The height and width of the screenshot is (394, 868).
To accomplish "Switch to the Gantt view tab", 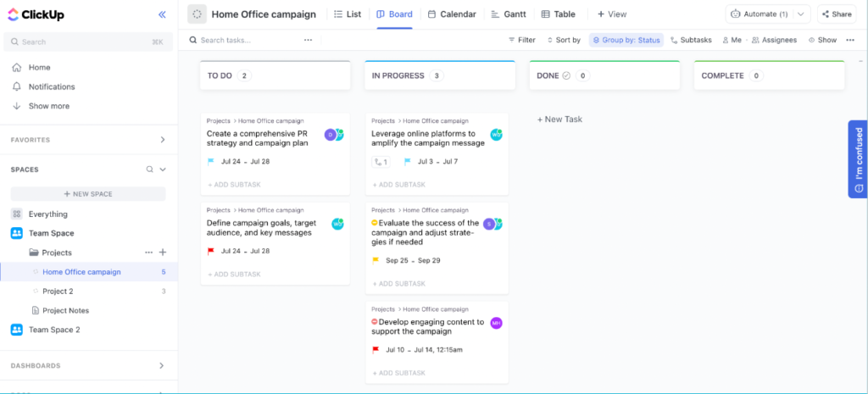I will [507, 14].
